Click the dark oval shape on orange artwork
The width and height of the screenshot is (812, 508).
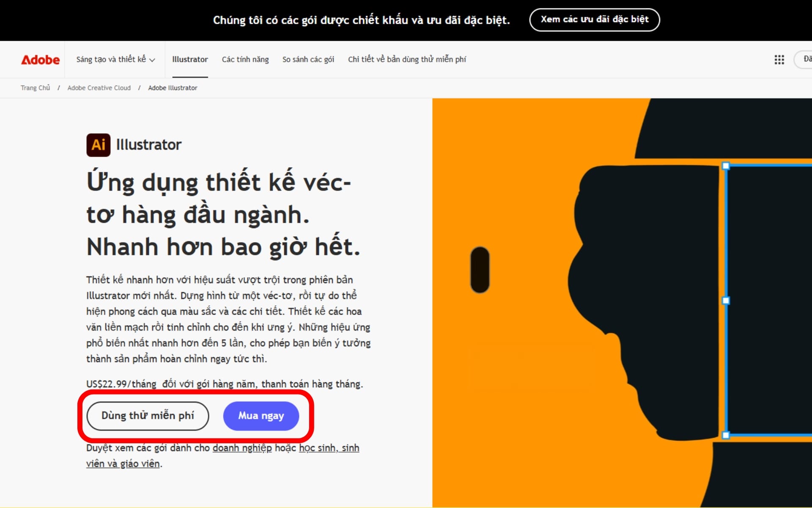(480, 270)
